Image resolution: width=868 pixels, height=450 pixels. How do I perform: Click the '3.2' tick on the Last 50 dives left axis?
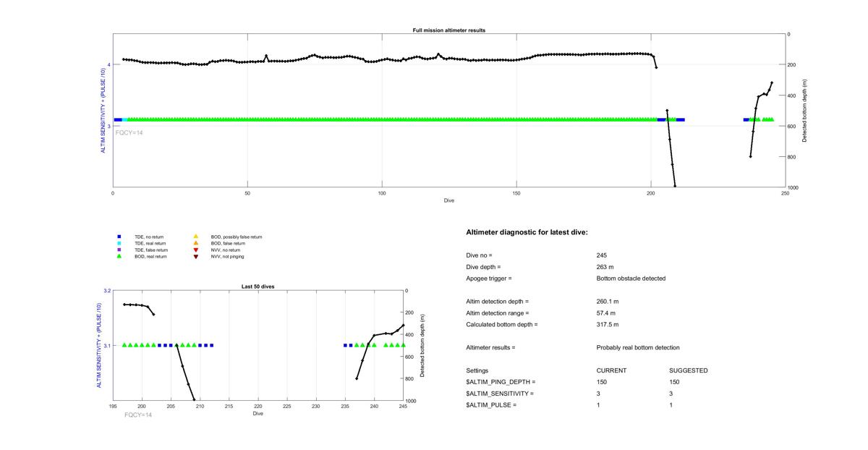click(x=108, y=291)
